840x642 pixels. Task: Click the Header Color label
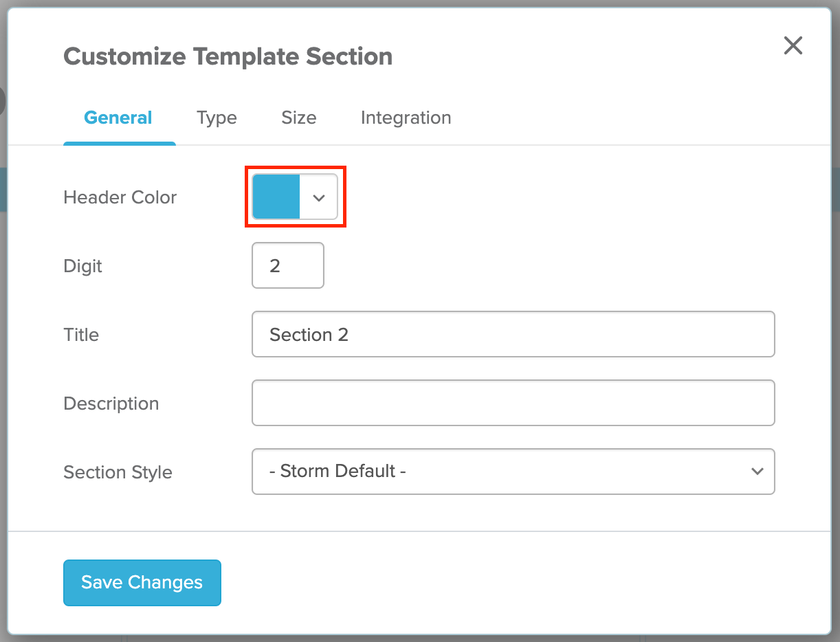[120, 197]
